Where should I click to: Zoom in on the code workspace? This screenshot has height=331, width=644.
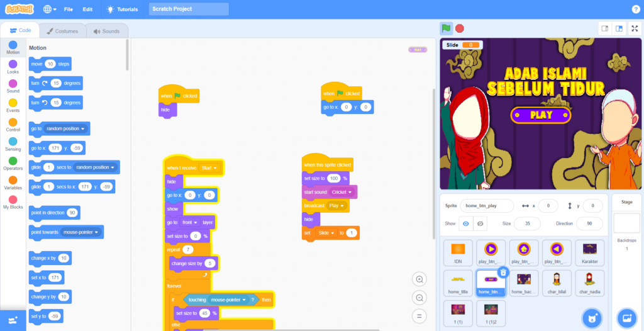(419, 279)
